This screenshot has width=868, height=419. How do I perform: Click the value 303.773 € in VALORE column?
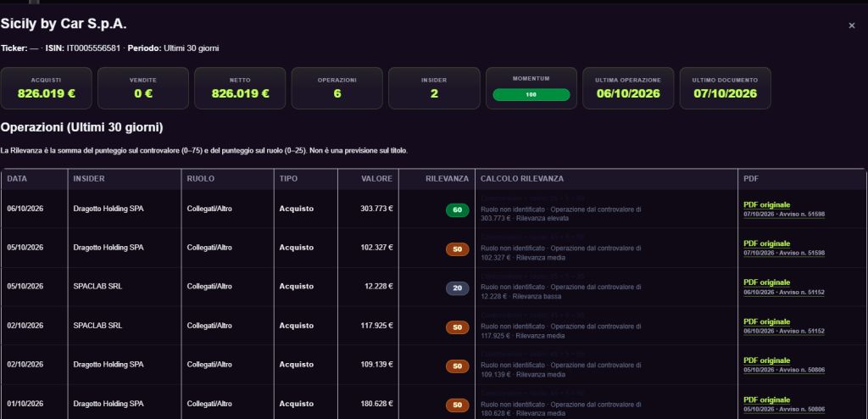coord(376,209)
